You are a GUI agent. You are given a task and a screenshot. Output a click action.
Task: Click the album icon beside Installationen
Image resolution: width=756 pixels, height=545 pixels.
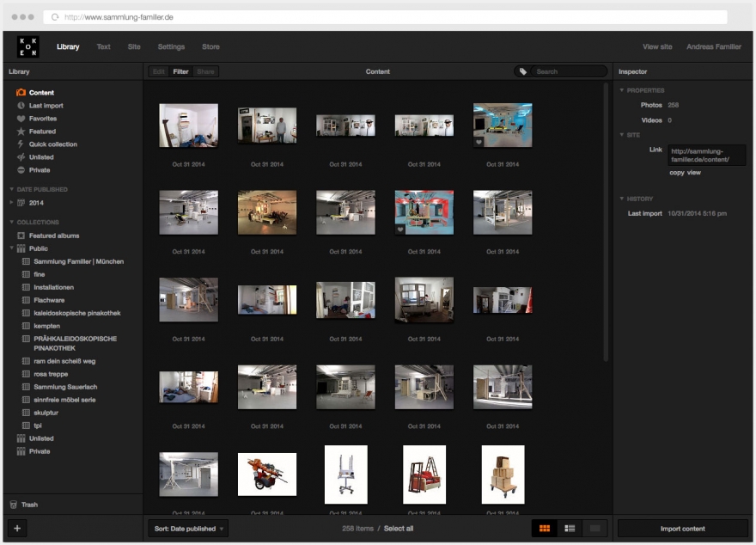click(x=26, y=287)
